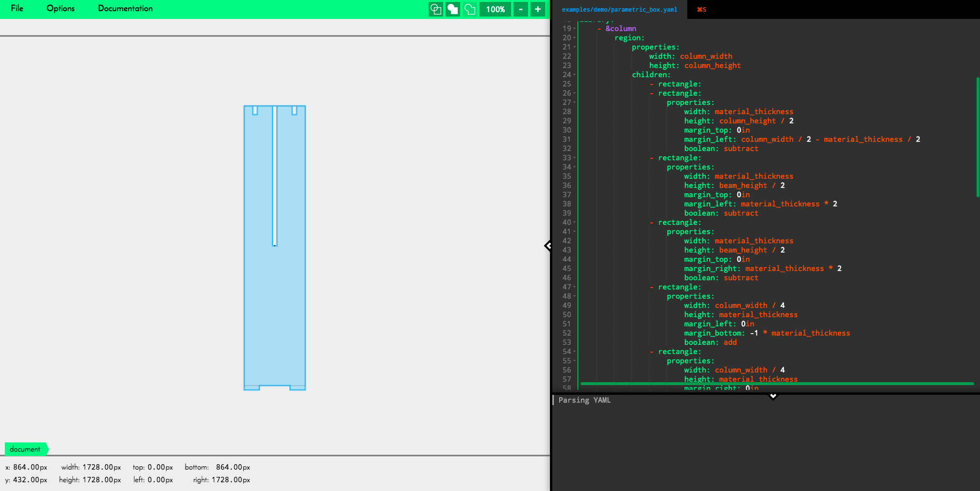Screen dimensions: 980x491
Task: Click 'height: column_height' on line 23
Action: [x=695, y=66]
